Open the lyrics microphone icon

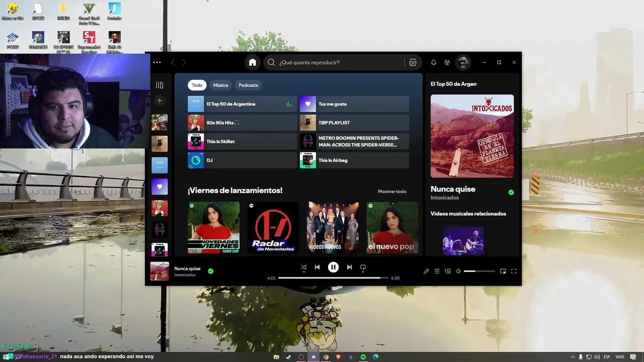click(426, 271)
